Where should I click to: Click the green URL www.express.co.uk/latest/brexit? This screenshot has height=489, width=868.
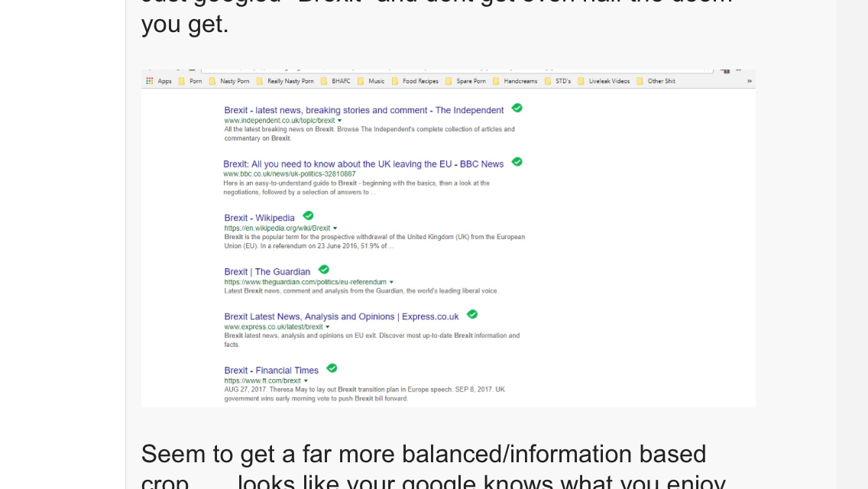tap(274, 327)
